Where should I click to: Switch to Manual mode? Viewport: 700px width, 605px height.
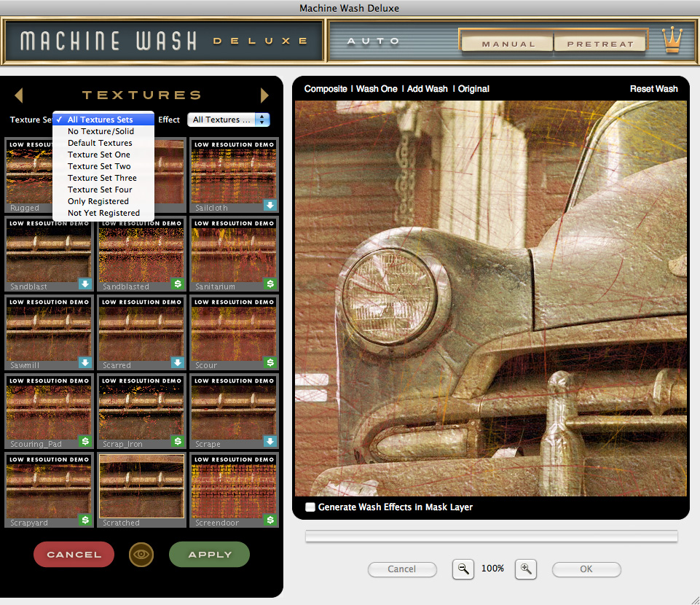[508, 44]
